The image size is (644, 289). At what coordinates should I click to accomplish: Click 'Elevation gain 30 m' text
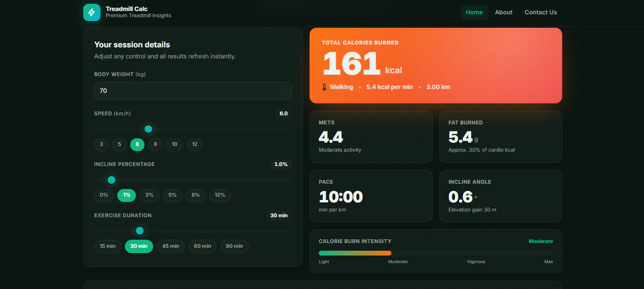coord(472,210)
